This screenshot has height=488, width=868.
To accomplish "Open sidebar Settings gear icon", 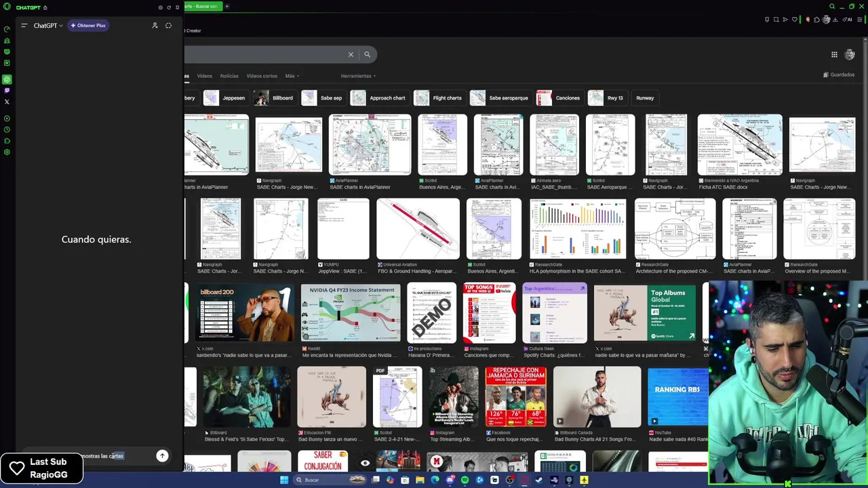I will point(7,152).
